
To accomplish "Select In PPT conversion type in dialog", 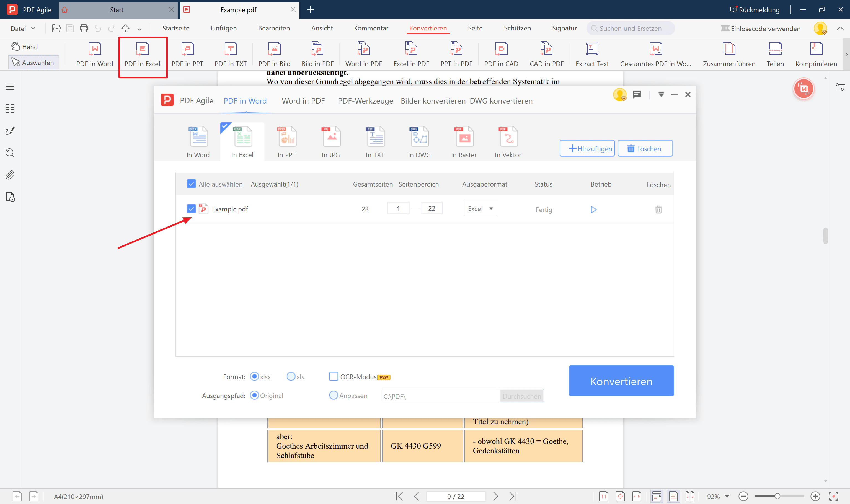I will click(286, 142).
